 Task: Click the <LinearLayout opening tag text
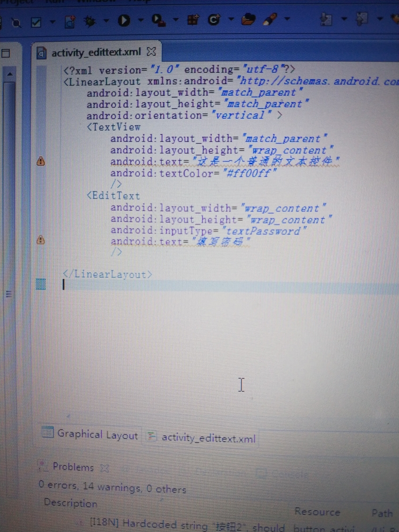[102, 81]
